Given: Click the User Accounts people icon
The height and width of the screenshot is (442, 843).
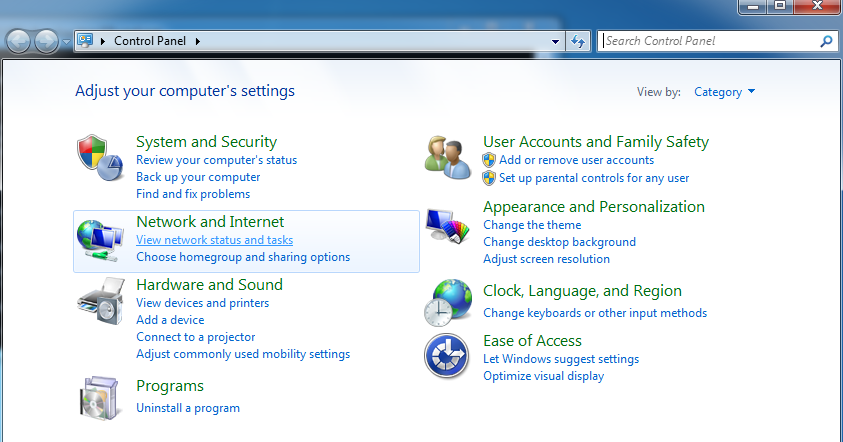Looking at the screenshot, I should (447, 158).
